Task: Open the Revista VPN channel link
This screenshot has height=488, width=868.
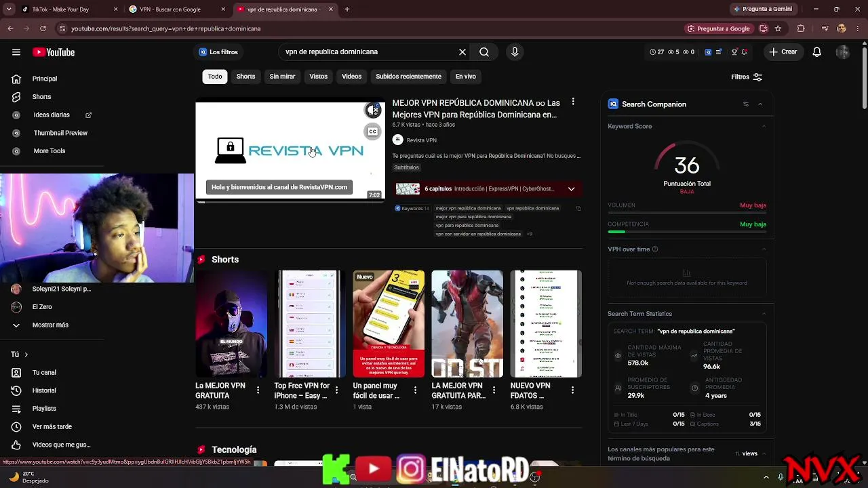Action: (x=421, y=140)
